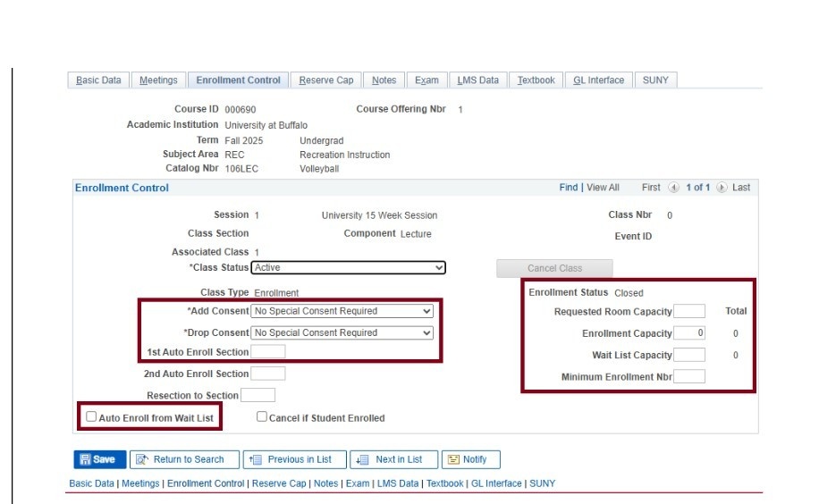
Task: Click the next row arrow icon
Action: [722, 188]
